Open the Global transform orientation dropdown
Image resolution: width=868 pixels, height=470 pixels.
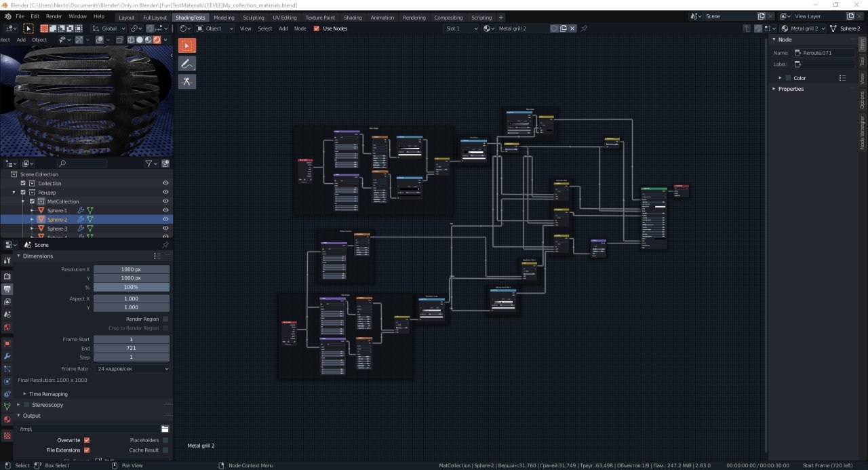tap(108, 28)
